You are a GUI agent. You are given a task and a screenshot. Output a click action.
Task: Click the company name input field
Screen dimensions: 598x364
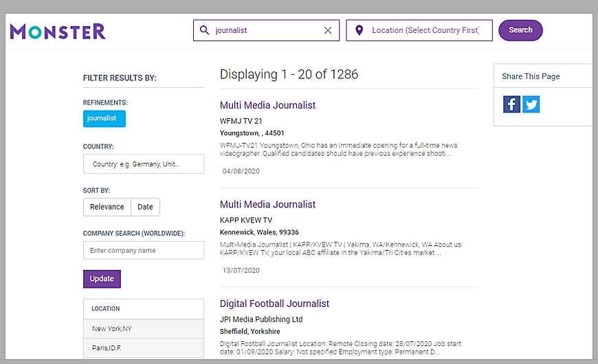pyautogui.click(x=143, y=251)
